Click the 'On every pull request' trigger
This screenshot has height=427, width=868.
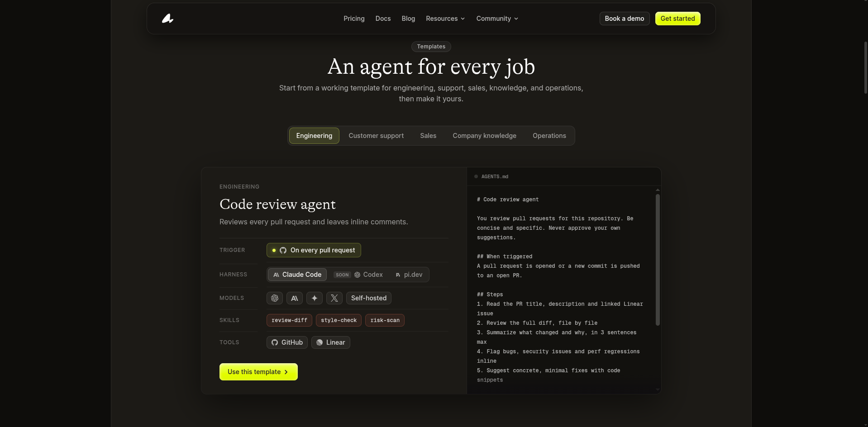[x=314, y=250]
